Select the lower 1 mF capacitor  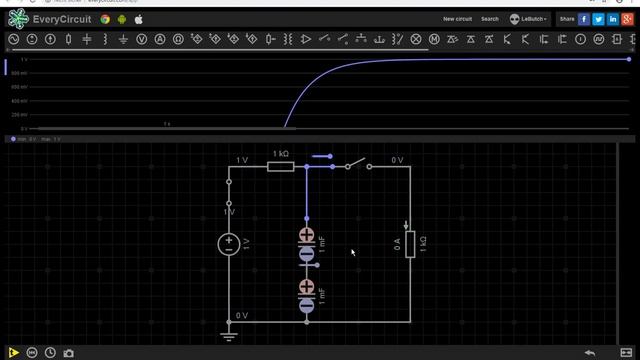307,296
